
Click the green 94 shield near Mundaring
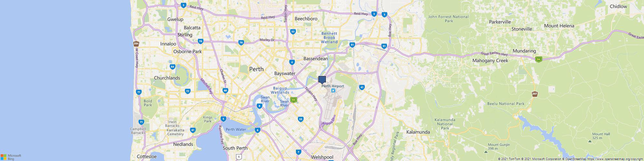pos(538,59)
